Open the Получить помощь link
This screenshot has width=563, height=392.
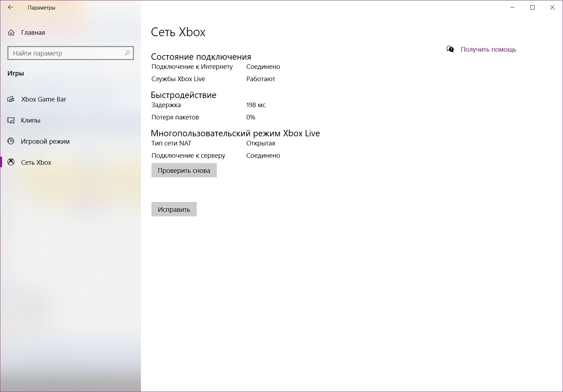point(488,50)
